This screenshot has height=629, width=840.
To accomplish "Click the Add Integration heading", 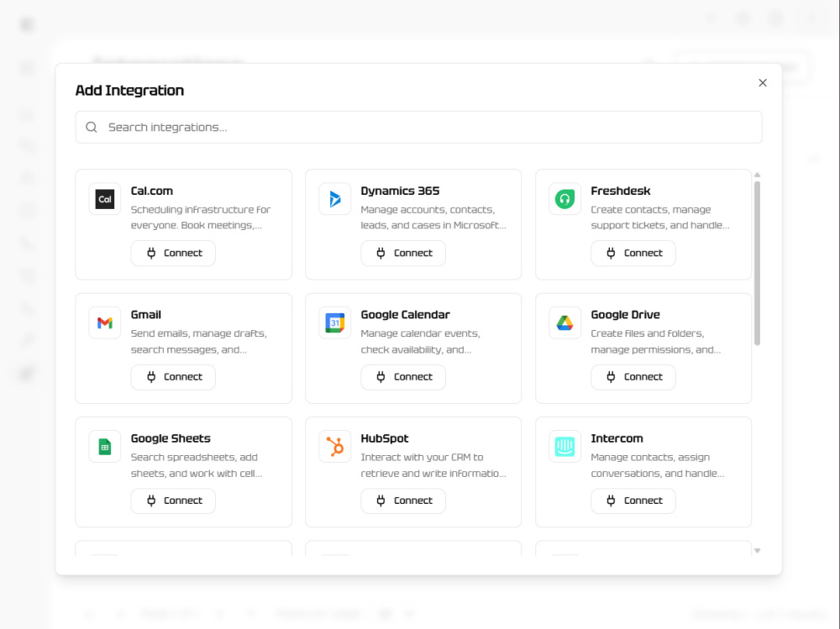I will [129, 90].
